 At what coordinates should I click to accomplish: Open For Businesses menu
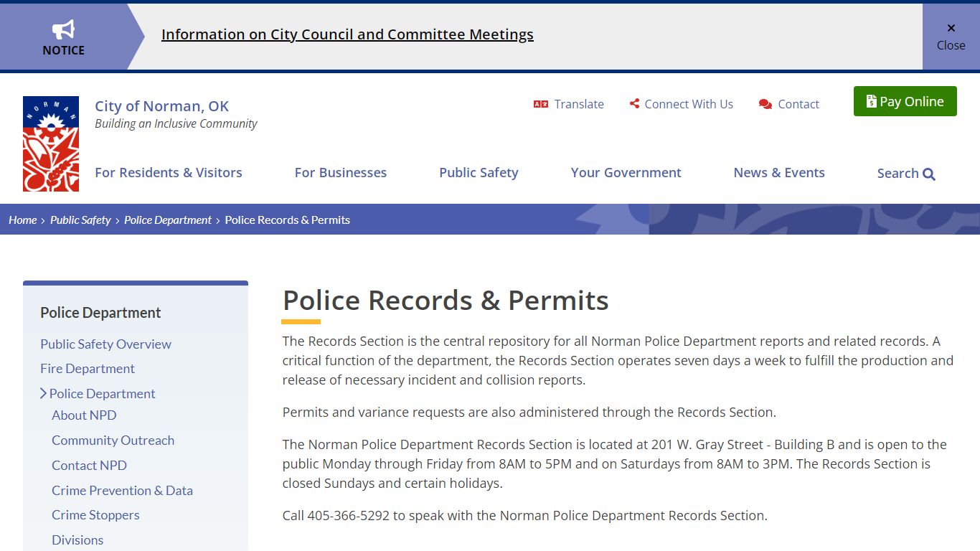pos(341,173)
